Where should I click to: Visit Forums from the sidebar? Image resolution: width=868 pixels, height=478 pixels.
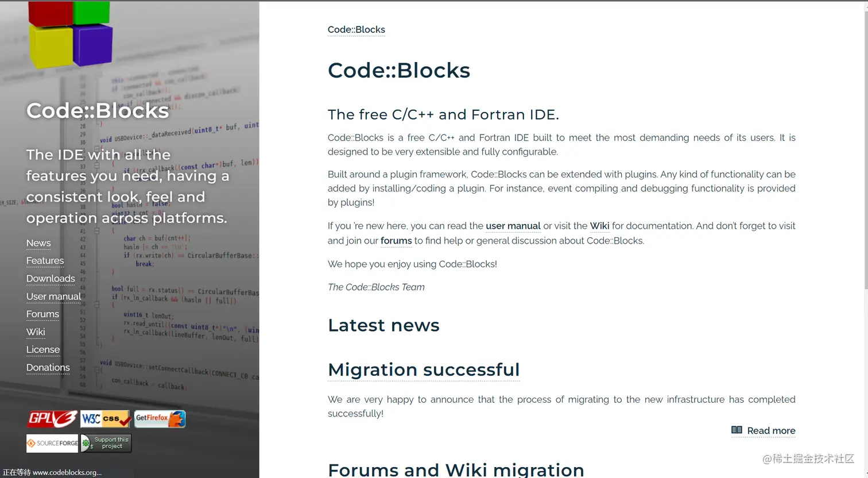[42, 314]
